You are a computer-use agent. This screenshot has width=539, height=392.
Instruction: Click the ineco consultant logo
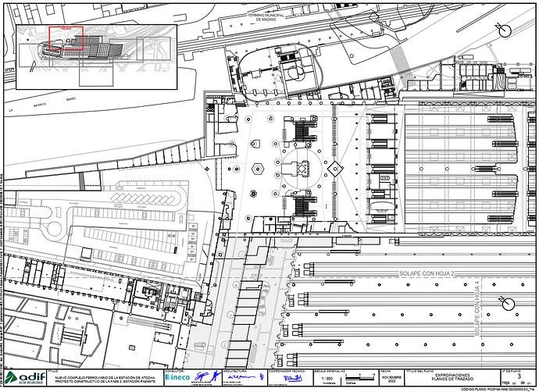tap(177, 377)
